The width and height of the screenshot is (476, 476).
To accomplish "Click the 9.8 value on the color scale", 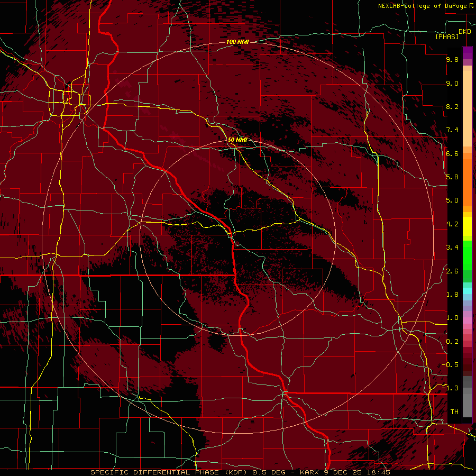I will click(452, 60).
